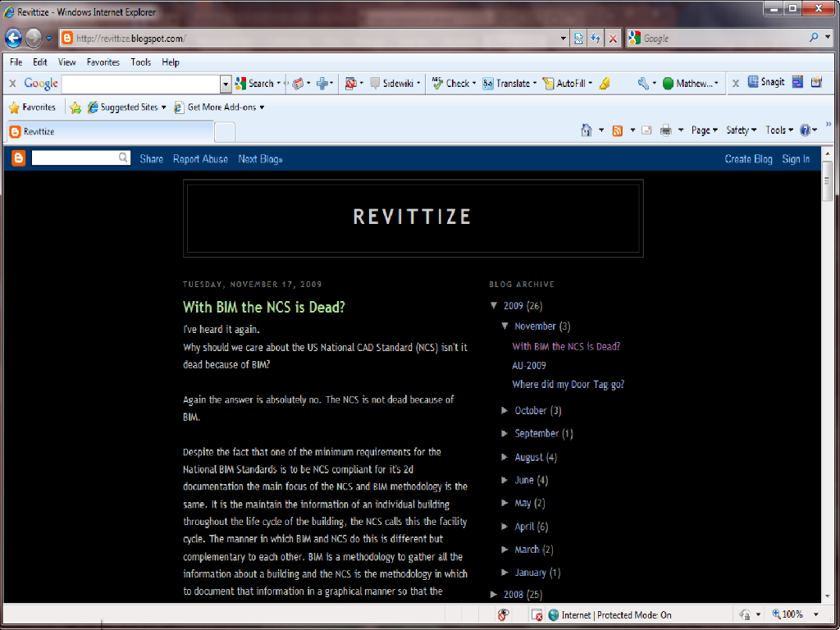Open the Favorites menu in menu bar
This screenshot has width=840, height=630.
[103, 62]
